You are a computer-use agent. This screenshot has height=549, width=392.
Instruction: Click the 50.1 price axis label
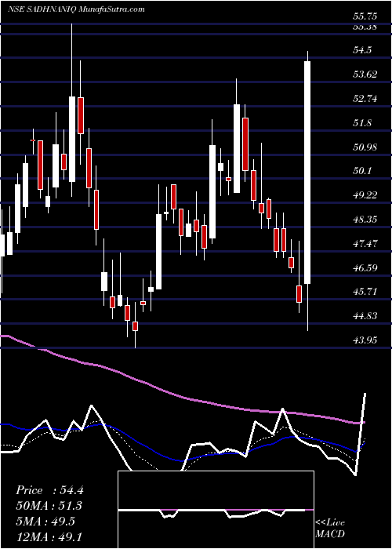362,171
